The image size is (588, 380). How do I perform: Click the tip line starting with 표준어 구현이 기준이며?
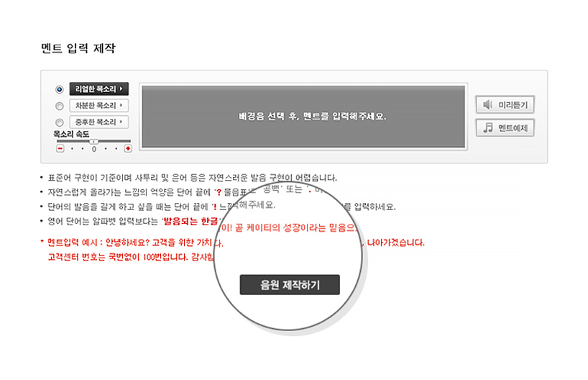point(193,178)
